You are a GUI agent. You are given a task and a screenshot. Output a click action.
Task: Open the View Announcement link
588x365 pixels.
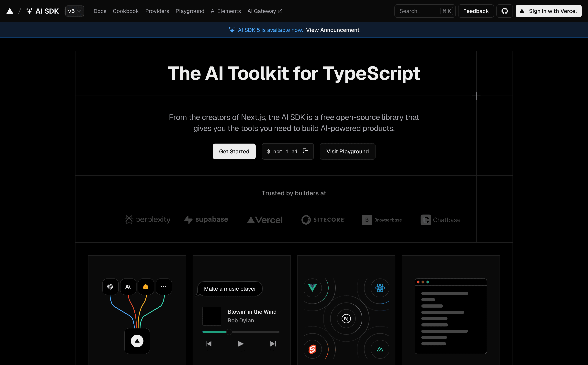pos(333,30)
